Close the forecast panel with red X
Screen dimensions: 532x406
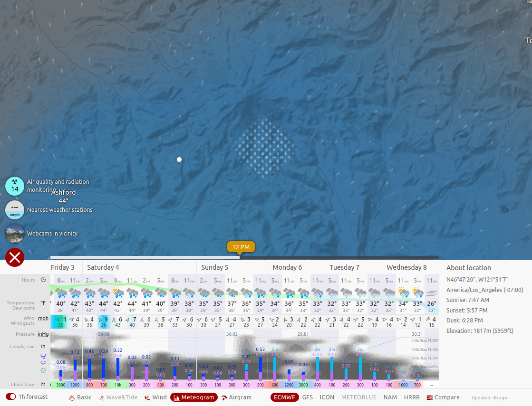pos(15,257)
